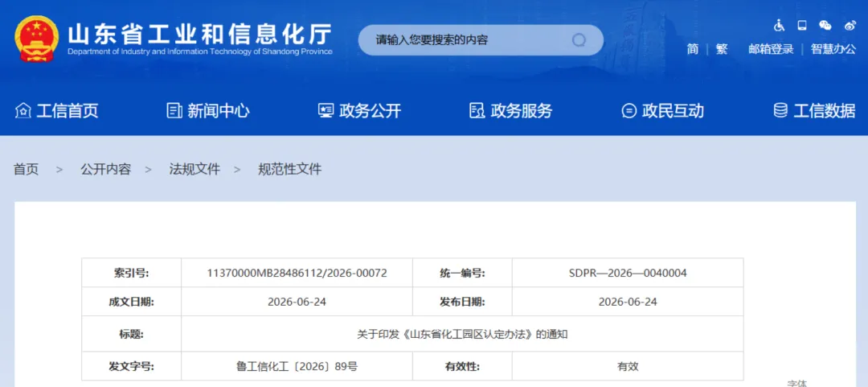Open the 政民互动 navigation menu
Viewport: 868px width, 387px height.
tap(662, 111)
